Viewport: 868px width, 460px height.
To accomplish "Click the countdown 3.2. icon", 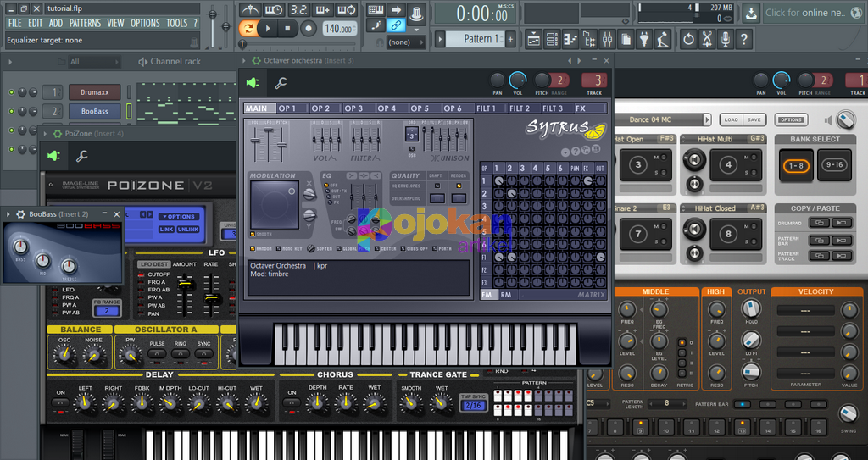I will [298, 9].
